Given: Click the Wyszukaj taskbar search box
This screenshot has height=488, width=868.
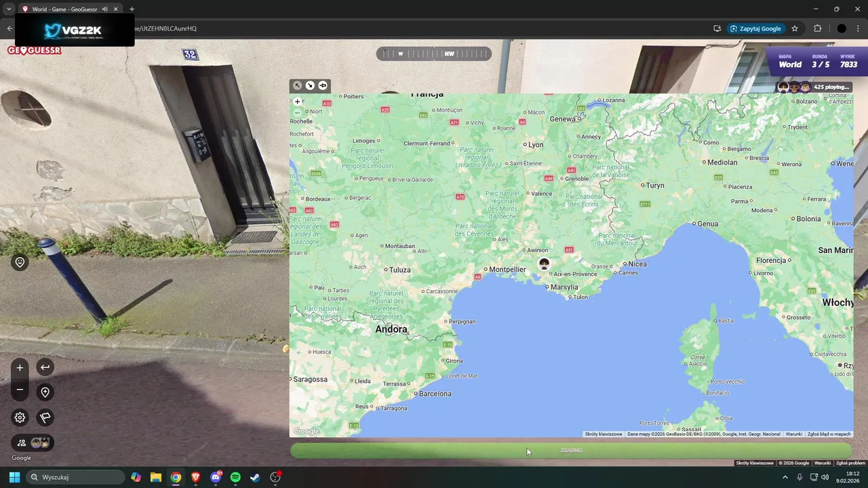Looking at the screenshot, I should 75,477.
